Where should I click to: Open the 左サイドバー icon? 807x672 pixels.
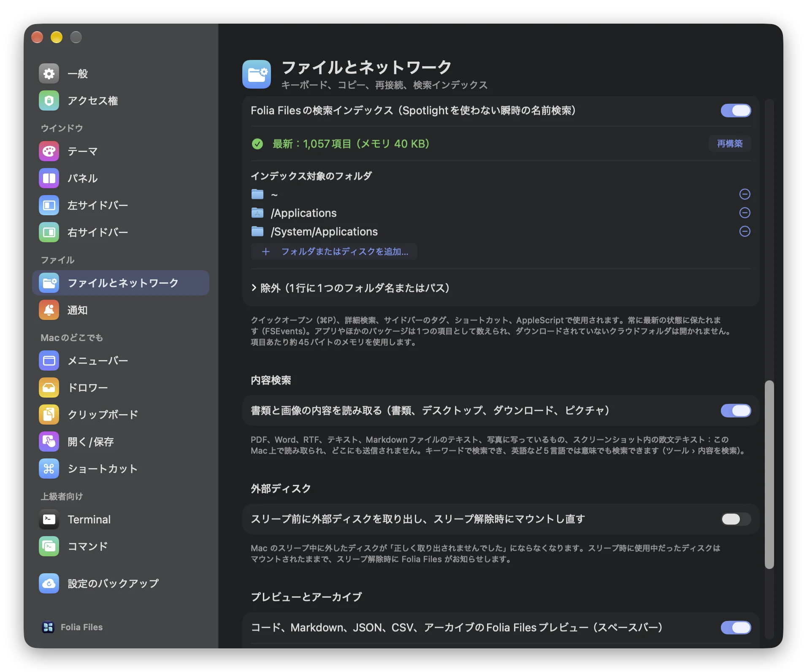click(49, 205)
